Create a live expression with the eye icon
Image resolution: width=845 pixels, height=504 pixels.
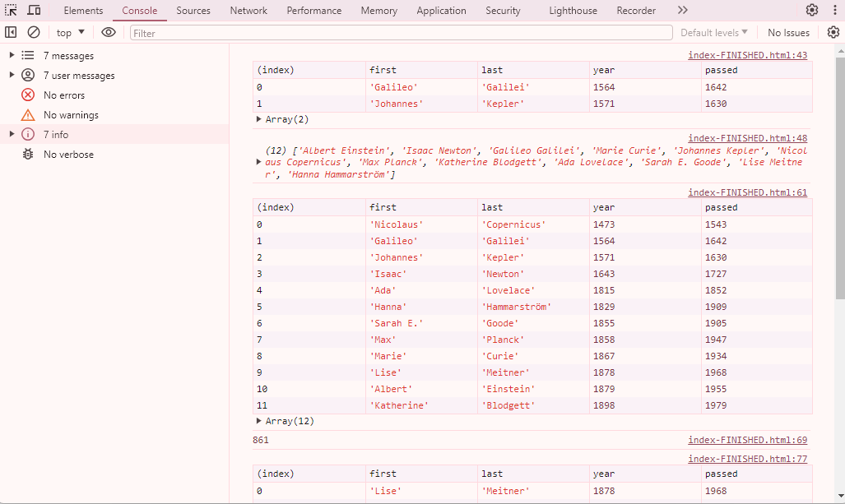[108, 31]
